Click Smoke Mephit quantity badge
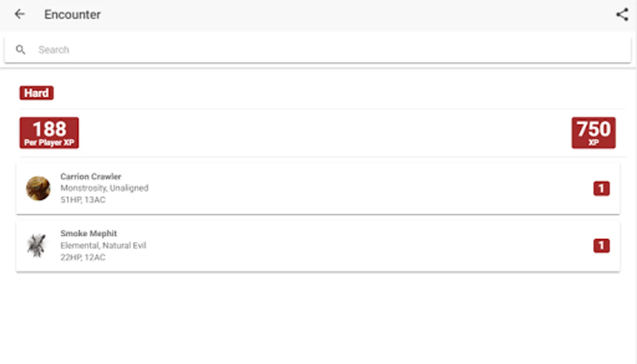This screenshot has width=637, height=364. click(x=601, y=245)
